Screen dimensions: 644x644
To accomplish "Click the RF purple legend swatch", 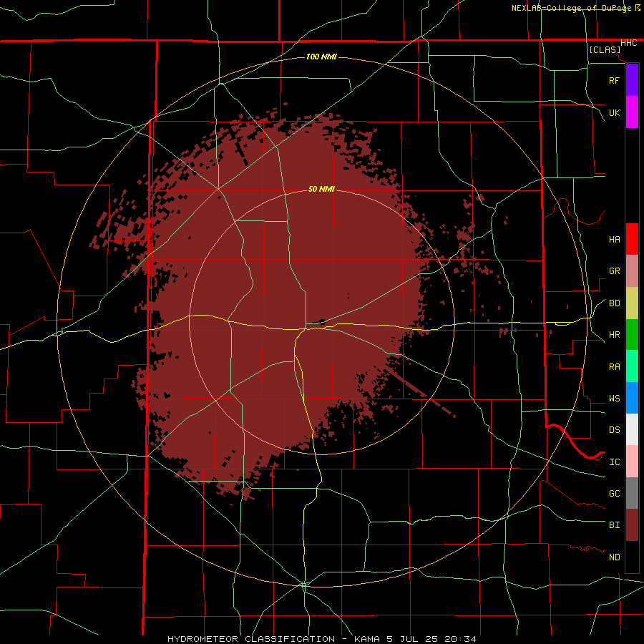I will [x=632, y=80].
